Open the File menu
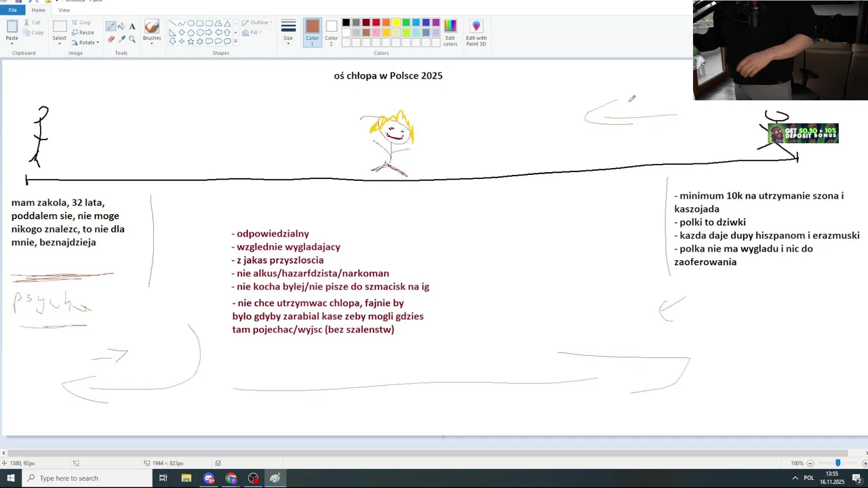Viewport: 868px width, 488px height. tap(12, 10)
